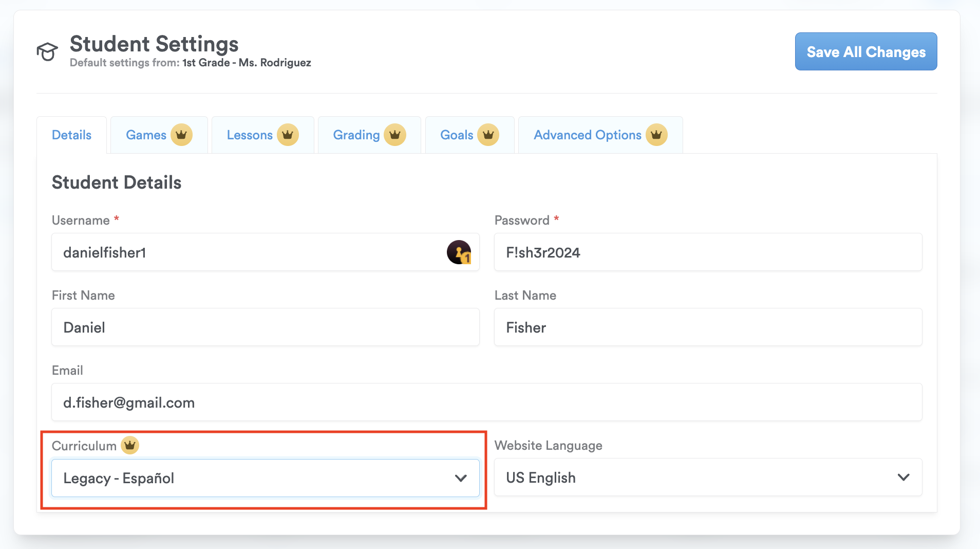This screenshot has height=549, width=980.
Task: Click the crown icon on the Lessons tab
Action: 288,135
